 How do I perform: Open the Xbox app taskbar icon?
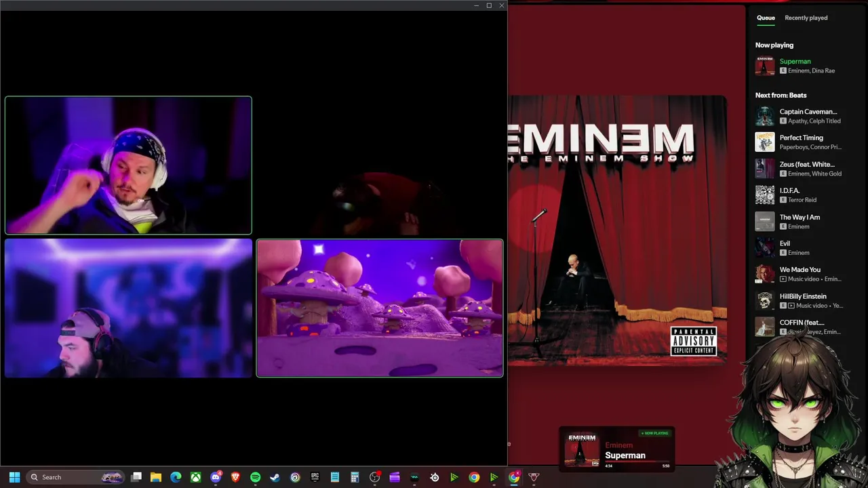[x=195, y=477]
